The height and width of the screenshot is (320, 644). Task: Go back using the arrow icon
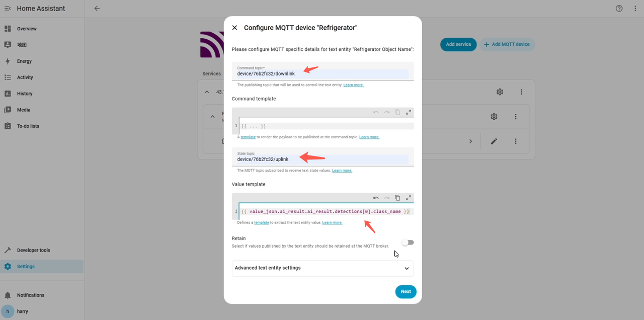97,9
